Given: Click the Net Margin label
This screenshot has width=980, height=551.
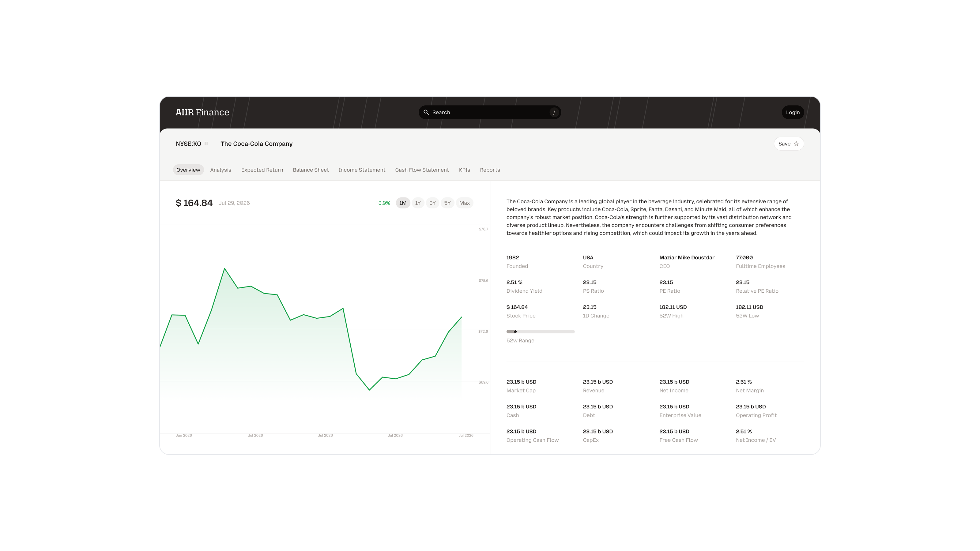Looking at the screenshot, I should click(749, 391).
